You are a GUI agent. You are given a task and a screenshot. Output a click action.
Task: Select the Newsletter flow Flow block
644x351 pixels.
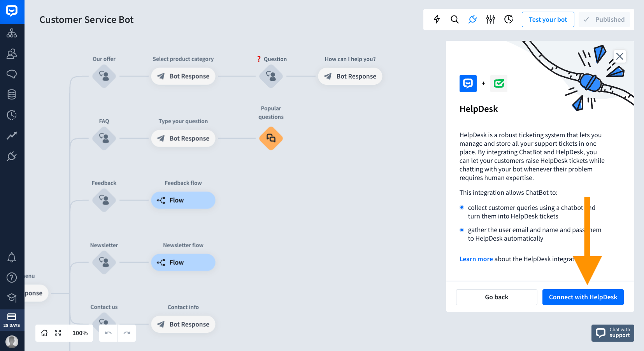point(183,262)
